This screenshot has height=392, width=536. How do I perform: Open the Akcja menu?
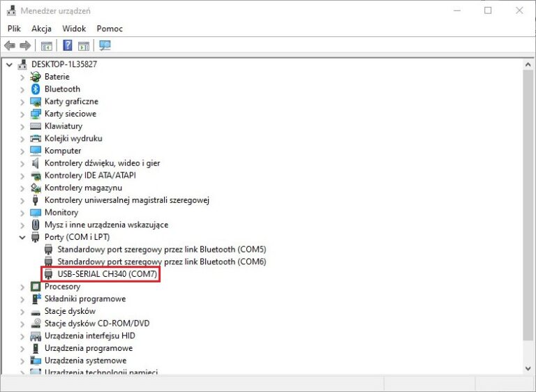click(41, 29)
